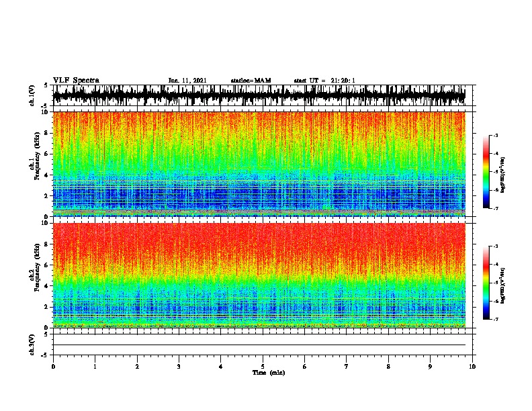This screenshot has height=411, width=532.
Task: Click the black ch.1 voltage waveform trace
Action: [x=259, y=95]
